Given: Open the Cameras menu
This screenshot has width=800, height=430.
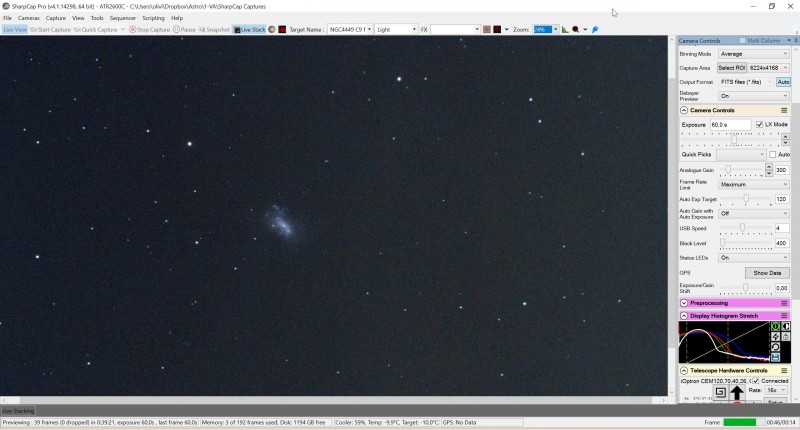Looking at the screenshot, I should (x=29, y=18).
